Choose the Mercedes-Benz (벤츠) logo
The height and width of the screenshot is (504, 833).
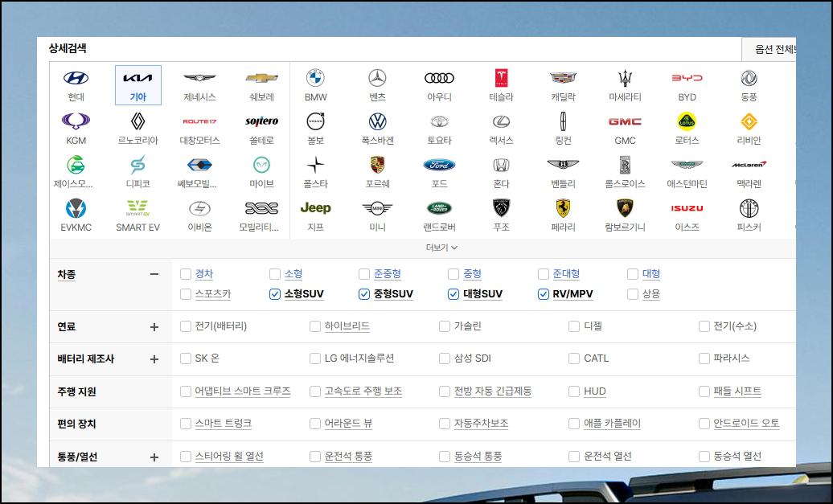pyautogui.click(x=377, y=78)
